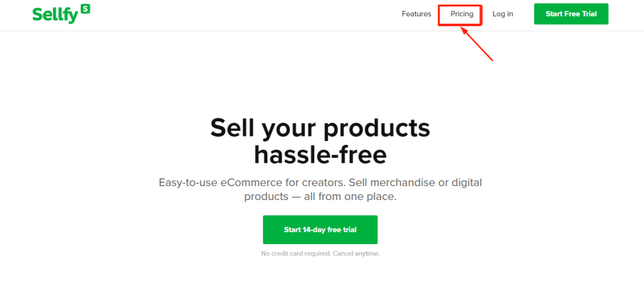Open the Features menu item
This screenshot has height=307, width=644.
point(416,14)
